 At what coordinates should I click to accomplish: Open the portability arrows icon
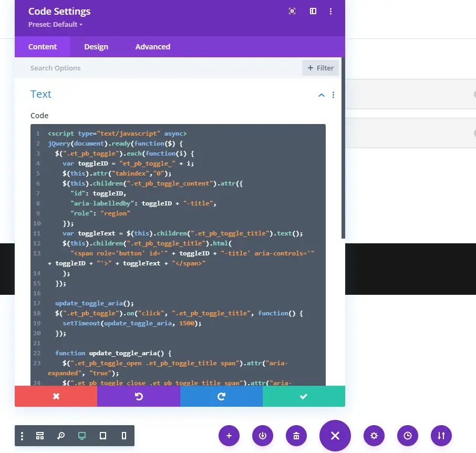tap(441, 436)
